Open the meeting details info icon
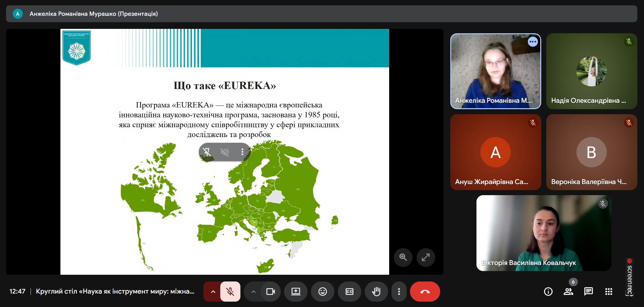The image size is (644, 307). click(x=548, y=292)
